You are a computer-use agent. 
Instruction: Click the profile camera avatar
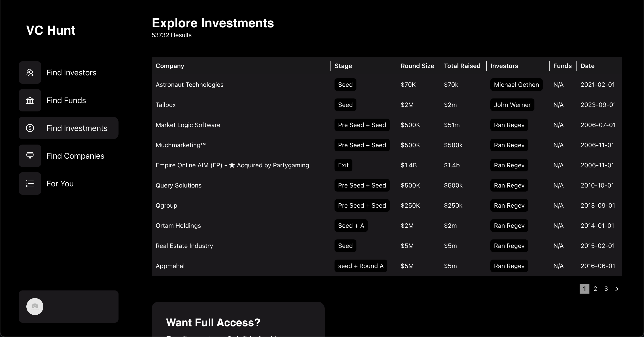coord(35,307)
